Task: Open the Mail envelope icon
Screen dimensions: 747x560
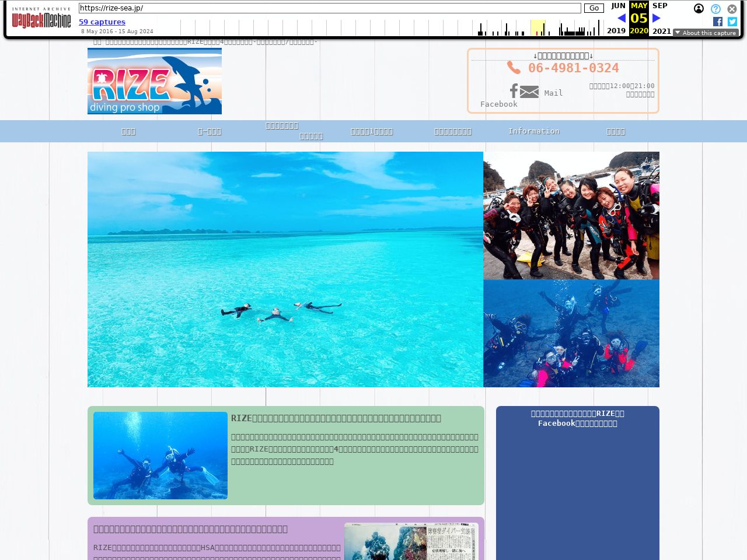Action: tap(529, 92)
